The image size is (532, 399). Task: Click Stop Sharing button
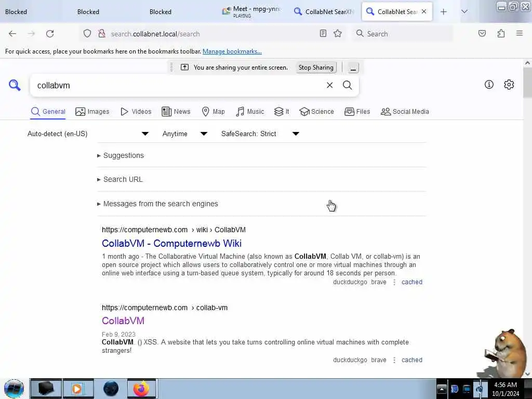(x=316, y=68)
